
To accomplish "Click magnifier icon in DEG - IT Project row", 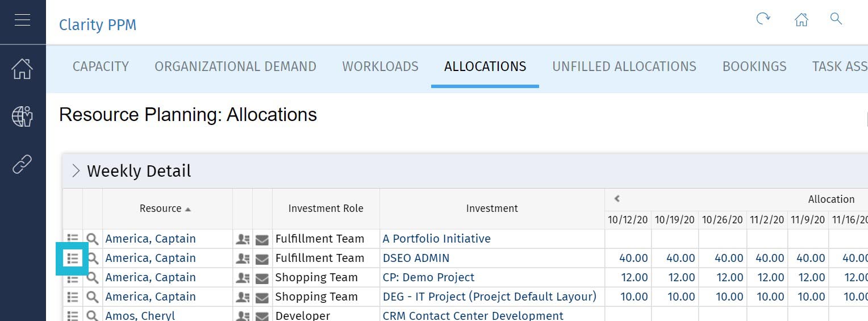I will point(93,297).
